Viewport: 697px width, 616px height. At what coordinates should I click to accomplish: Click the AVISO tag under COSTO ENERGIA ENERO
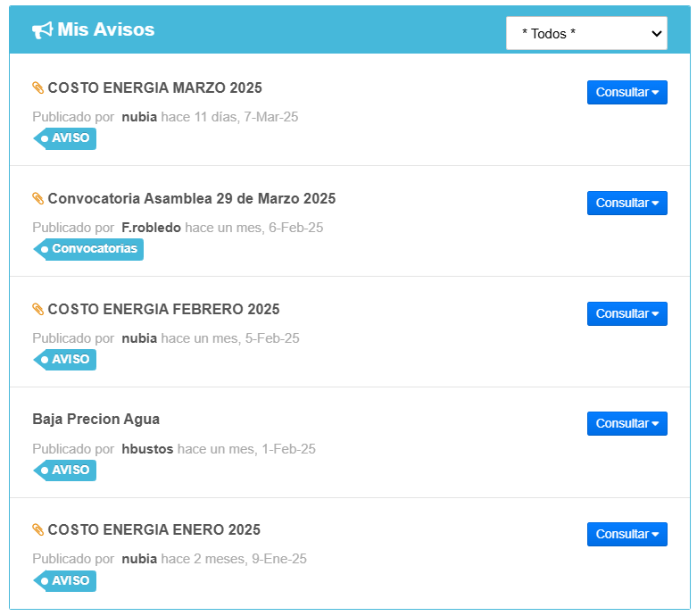tap(65, 581)
